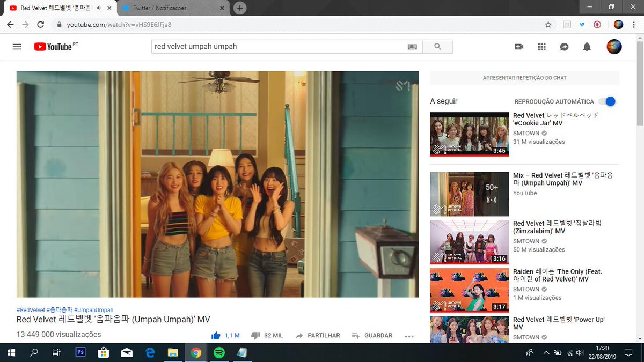Screen dimensions: 644x362
Task: Open Chrome profile avatar in toolbar
Action: click(618, 25)
